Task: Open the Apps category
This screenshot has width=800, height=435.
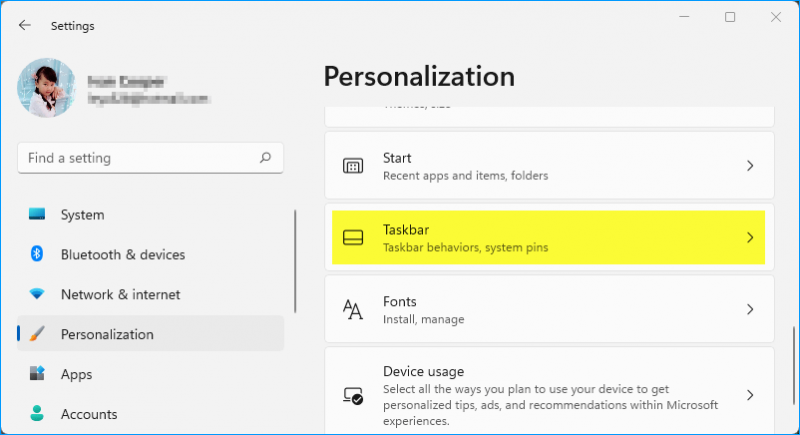Action: pyautogui.click(x=151, y=374)
